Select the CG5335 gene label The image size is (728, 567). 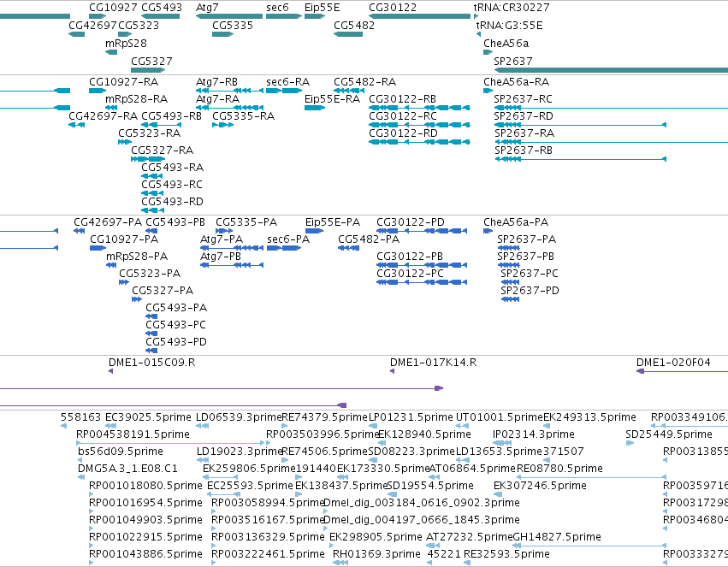tap(233, 25)
